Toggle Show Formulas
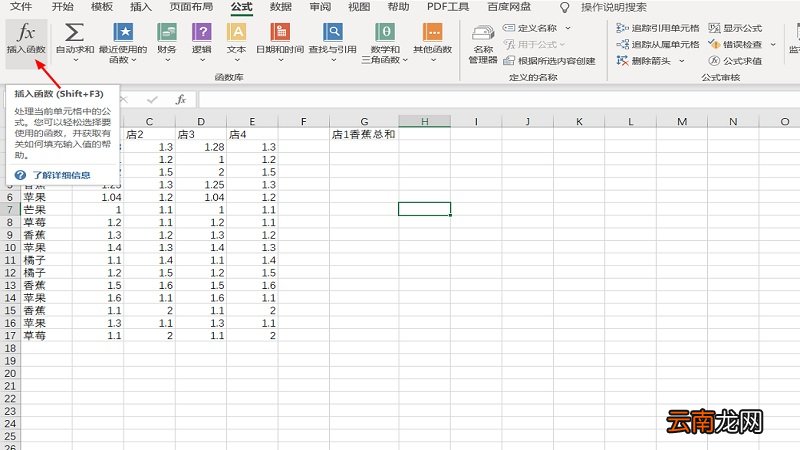This screenshot has height=450, width=800. pyautogui.click(x=735, y=28)
